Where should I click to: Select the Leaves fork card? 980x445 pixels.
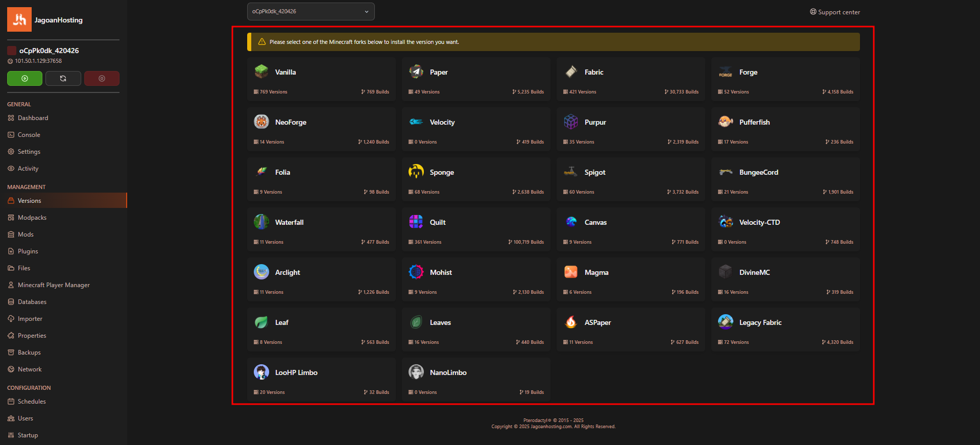click(476, 330)
